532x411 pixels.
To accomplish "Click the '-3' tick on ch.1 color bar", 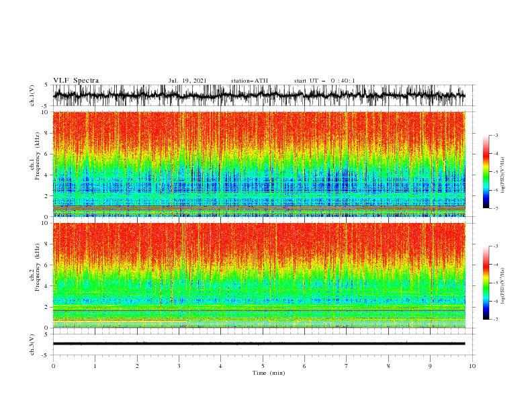I will [x=496, y=135].
